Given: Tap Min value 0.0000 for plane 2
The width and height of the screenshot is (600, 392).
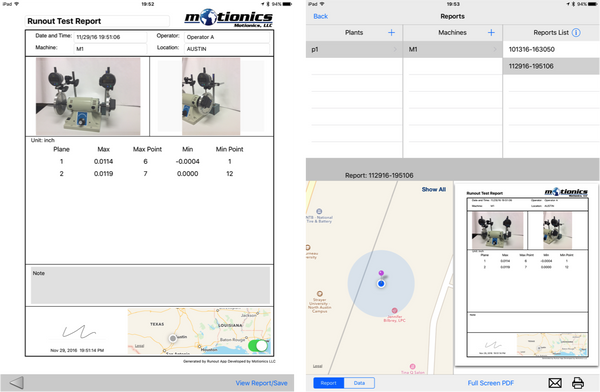Looking at the screenshot, I should 188,174.
